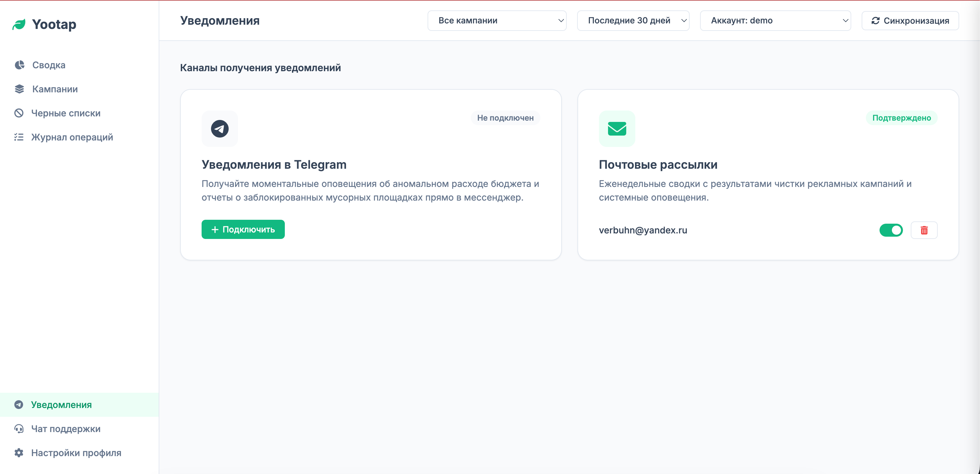Delete email verbuhn@yandex.ru with trash icon

click(x=924, y=230)
